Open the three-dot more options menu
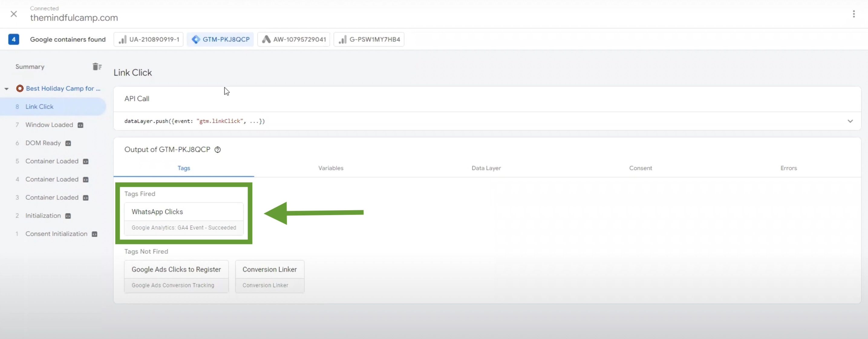 (853, 14)
